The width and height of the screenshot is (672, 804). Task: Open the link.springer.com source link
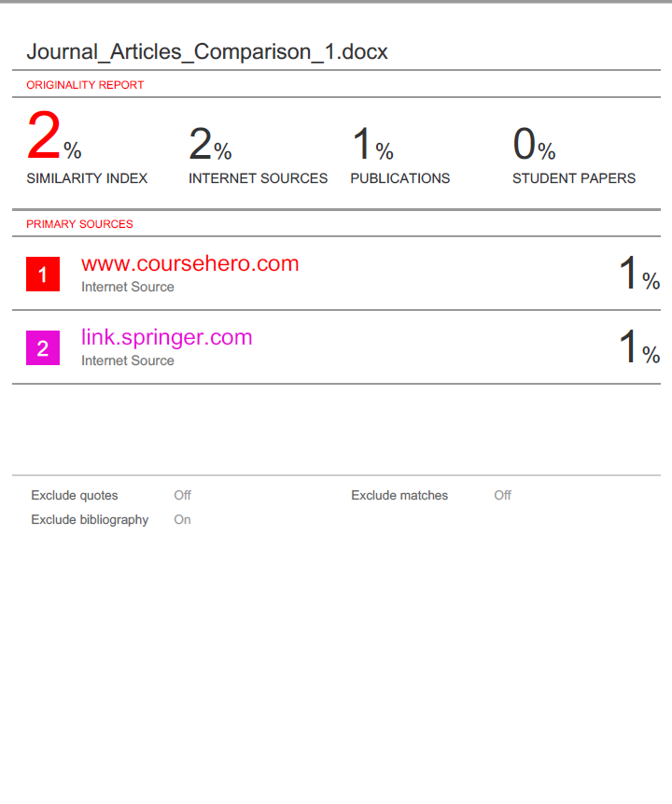tap(167, 337)
